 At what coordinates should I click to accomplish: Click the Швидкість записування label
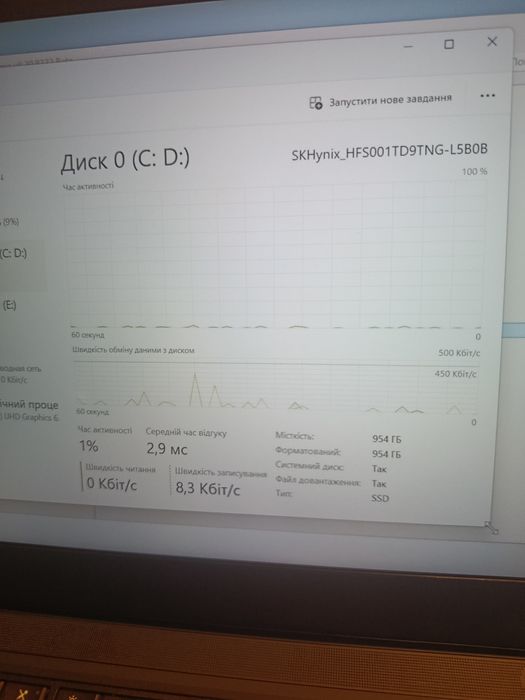pos(221,472)
